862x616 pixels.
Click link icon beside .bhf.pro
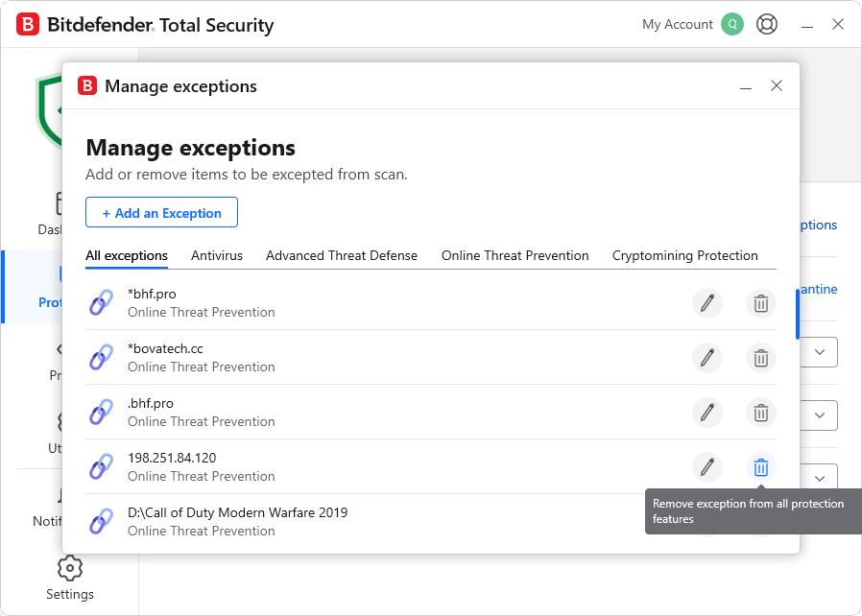click(101, 413)
